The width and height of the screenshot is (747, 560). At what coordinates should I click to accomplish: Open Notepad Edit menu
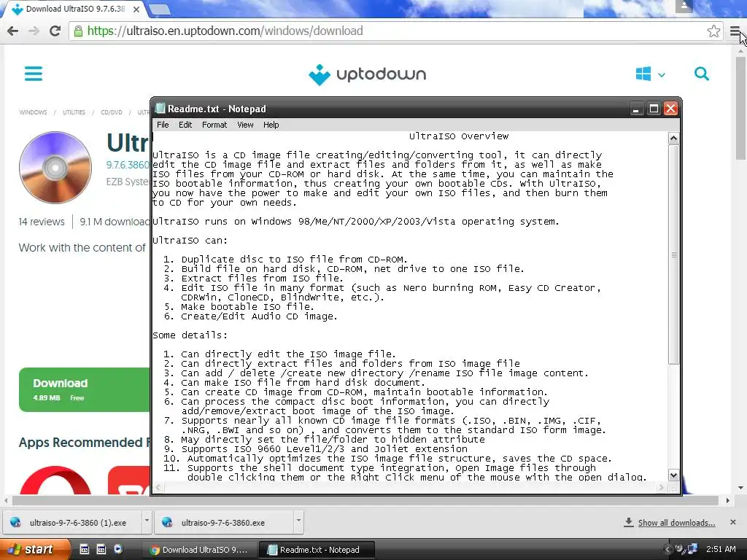click(185, 125)
